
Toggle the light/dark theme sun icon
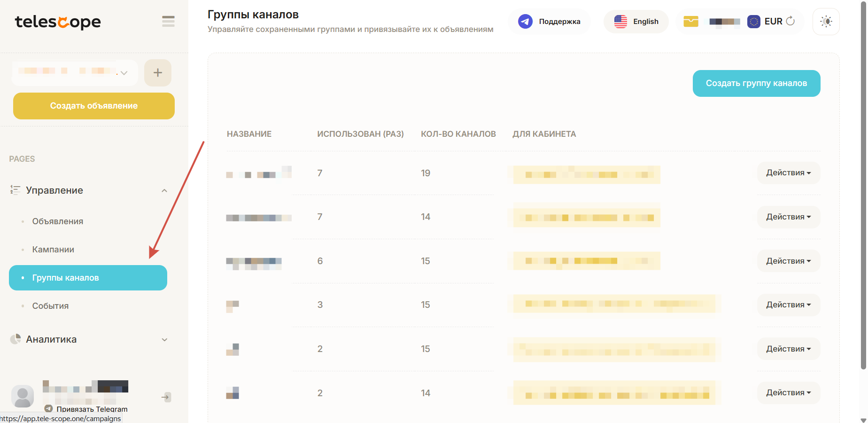click(826, 22)
